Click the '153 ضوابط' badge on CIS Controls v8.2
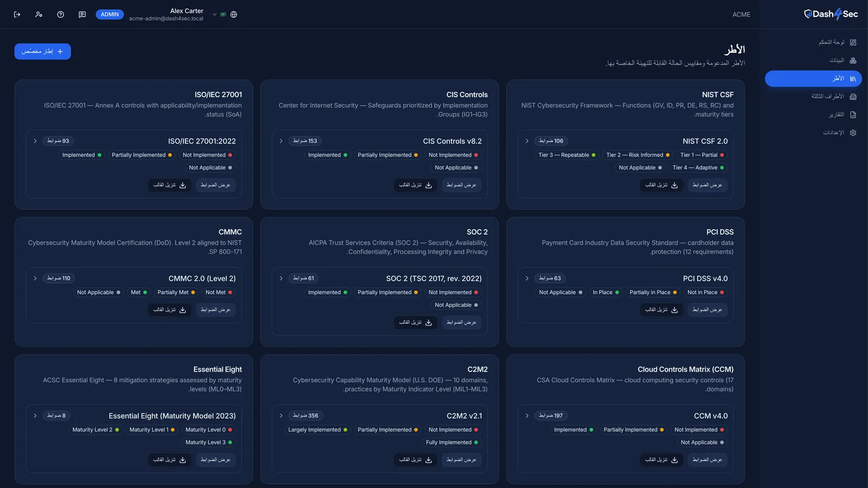The image size is (868, 488). [305, 141]
